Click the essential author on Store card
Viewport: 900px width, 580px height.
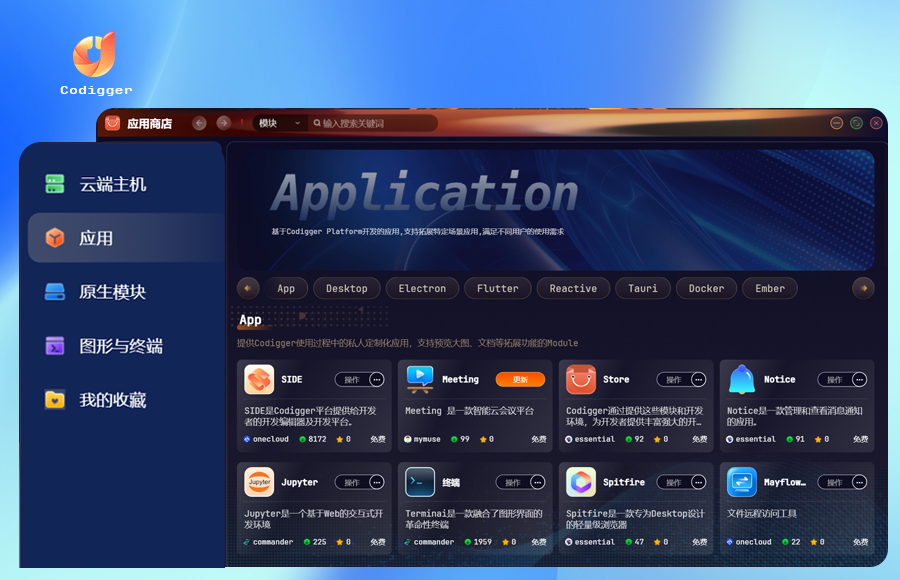pyautogui.click(x=590, y=439)
